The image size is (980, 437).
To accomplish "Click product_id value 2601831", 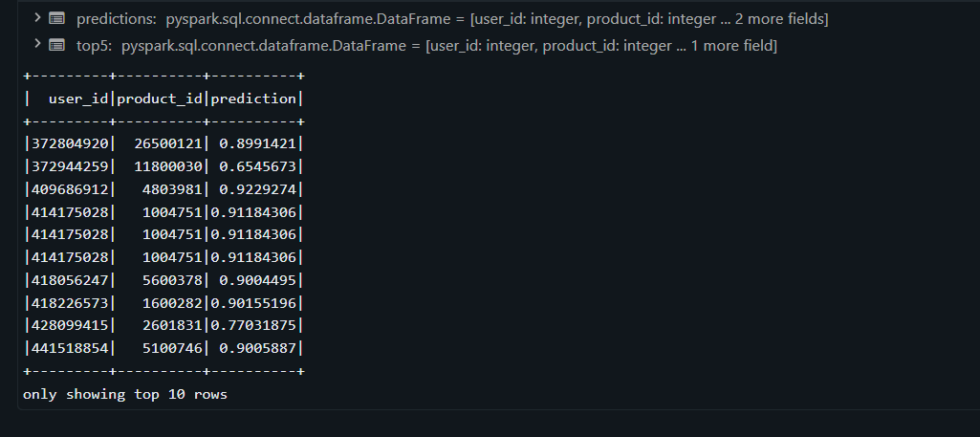I will click(x=172, y=325).
